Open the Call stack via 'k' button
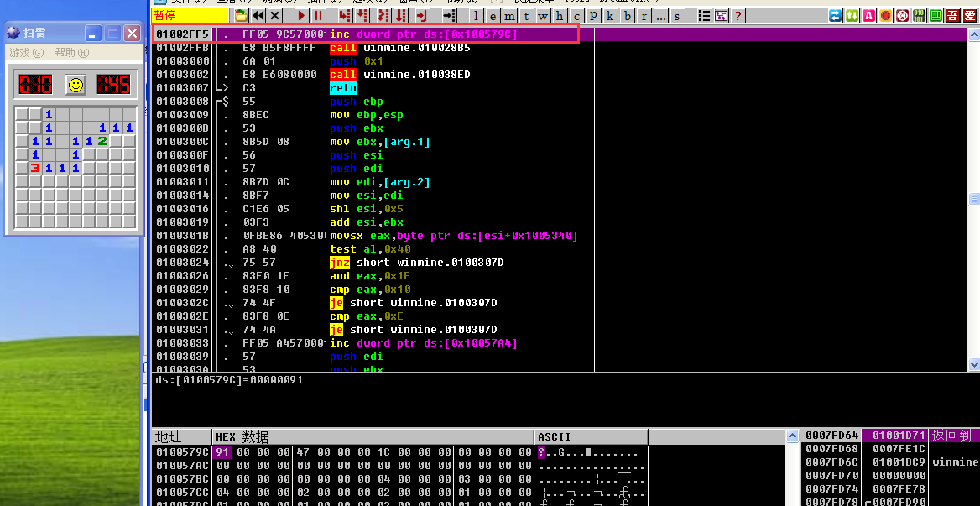 tap(610, 16)
